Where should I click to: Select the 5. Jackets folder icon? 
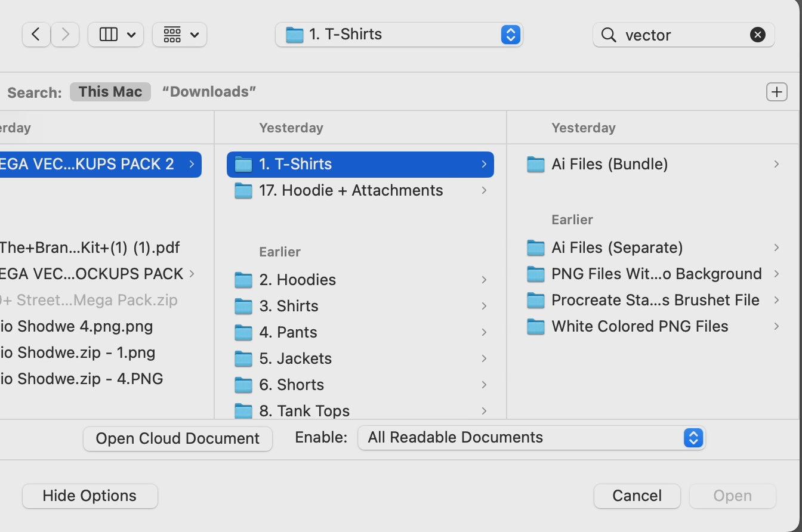tap(243, 359)
